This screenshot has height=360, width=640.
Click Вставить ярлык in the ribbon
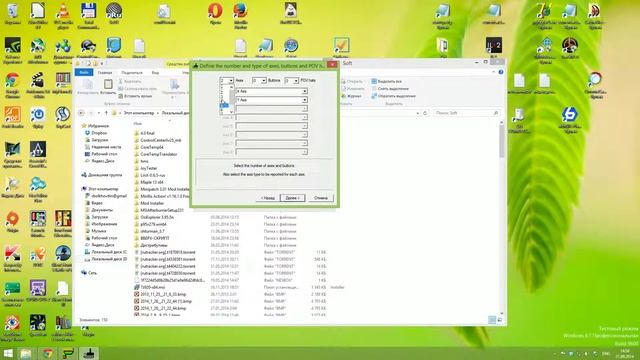tap(135, 96)
